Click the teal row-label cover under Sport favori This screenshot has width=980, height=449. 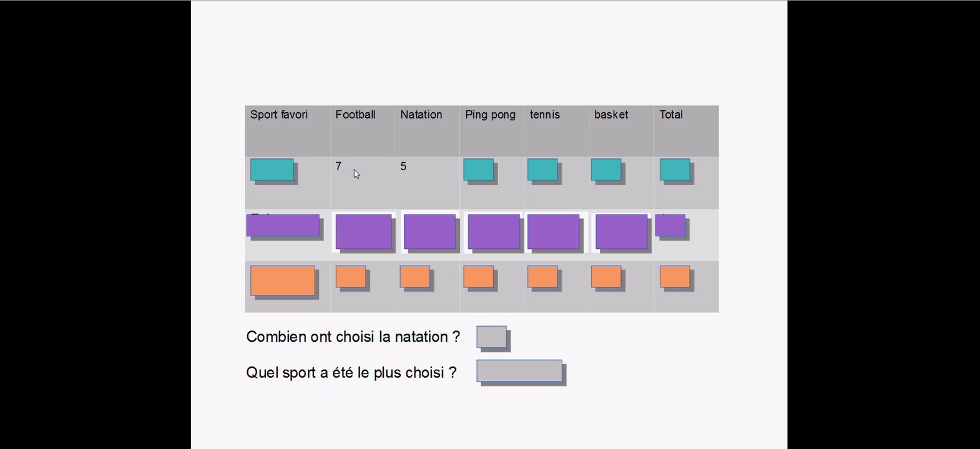(272, 170)
